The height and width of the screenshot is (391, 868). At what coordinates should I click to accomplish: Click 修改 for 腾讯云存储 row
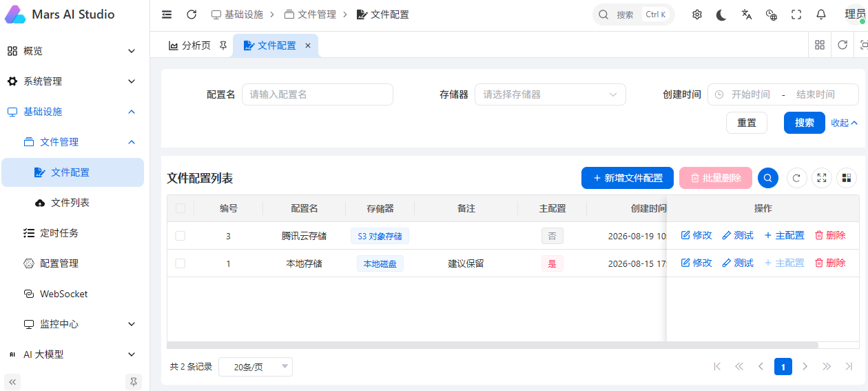pos(696,236)
